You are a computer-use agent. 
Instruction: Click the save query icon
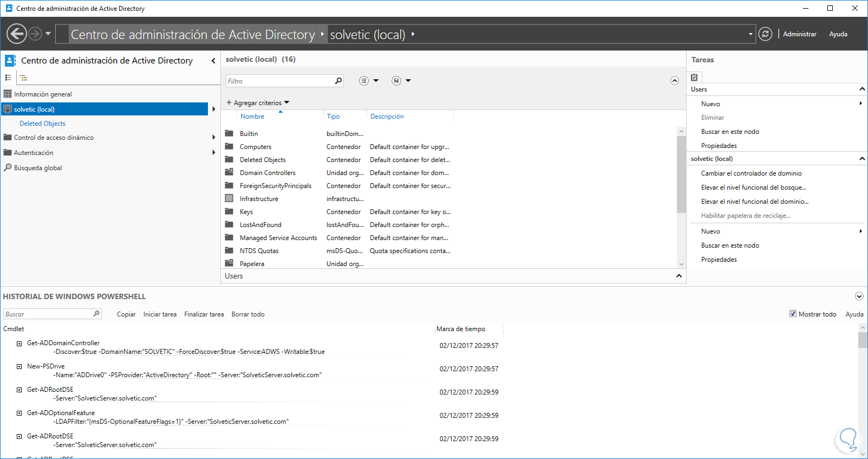pyautogui.click(x=396, y=81)
